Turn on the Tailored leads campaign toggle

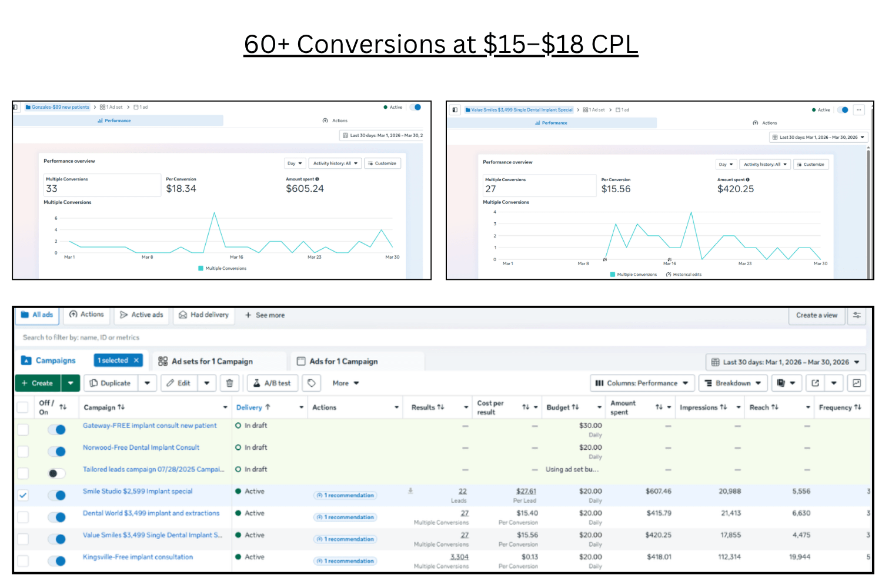tap(56, 473)
